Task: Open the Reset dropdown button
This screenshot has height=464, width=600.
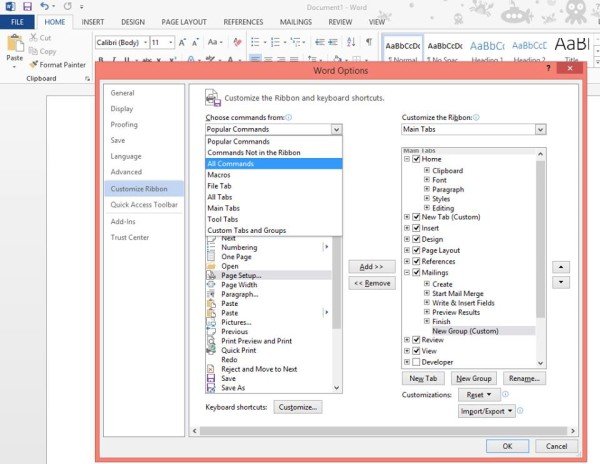Action: [479, 394]
